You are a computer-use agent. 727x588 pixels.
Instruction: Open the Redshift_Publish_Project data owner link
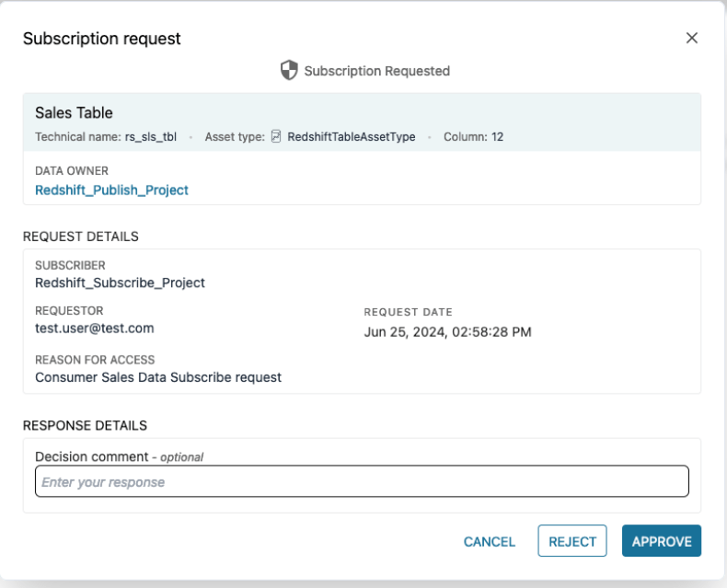point(111,190)
